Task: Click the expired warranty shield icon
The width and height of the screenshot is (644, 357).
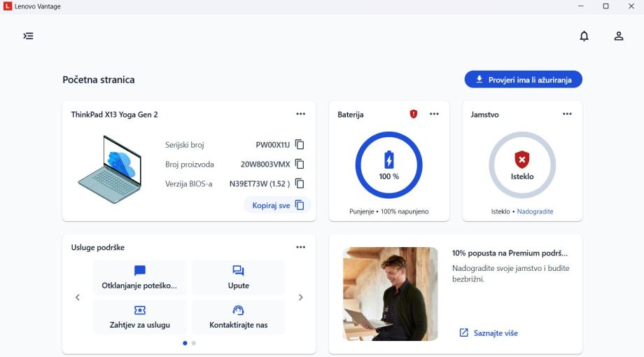Action: [521, 160]
